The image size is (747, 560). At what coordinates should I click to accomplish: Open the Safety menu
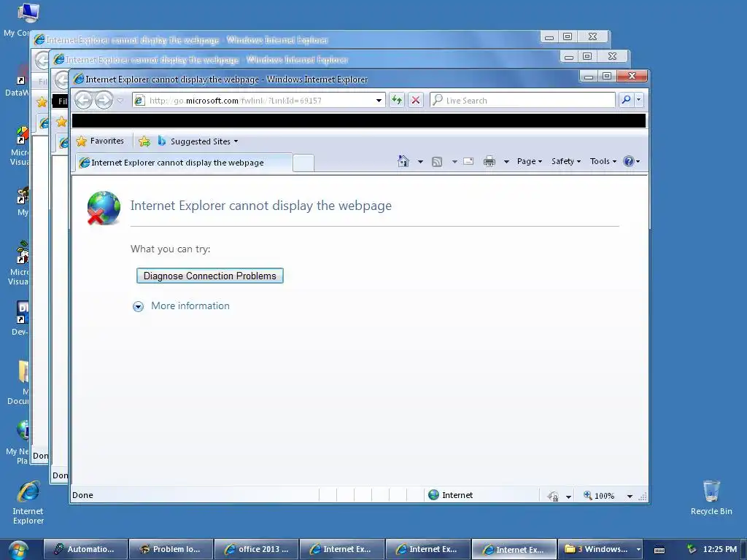point(566,161)
